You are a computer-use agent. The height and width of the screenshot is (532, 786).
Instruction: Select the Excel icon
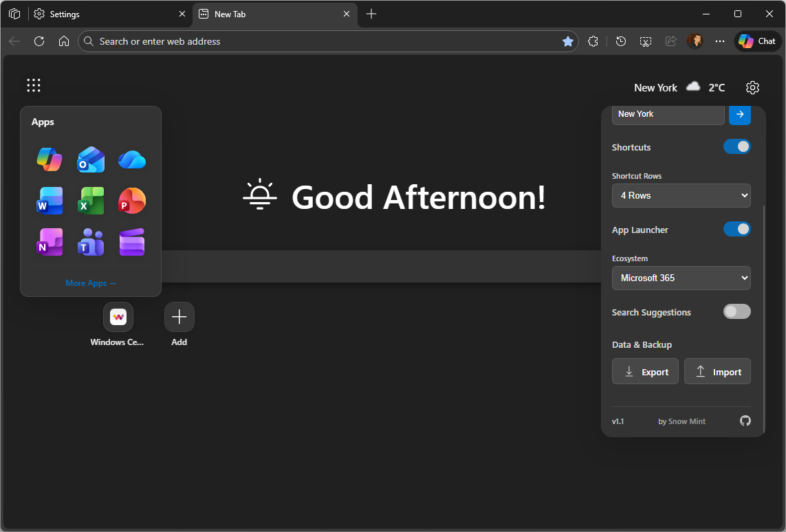point(90,200)
